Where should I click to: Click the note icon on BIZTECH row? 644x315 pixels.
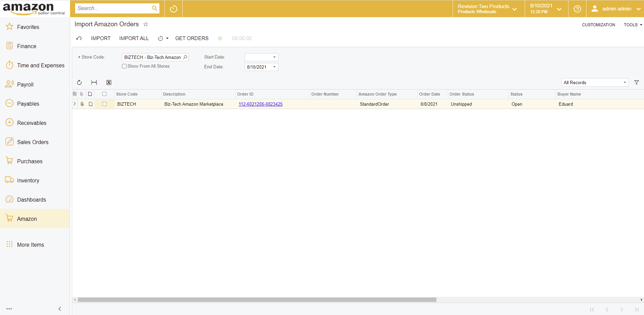tap(91, 104)
